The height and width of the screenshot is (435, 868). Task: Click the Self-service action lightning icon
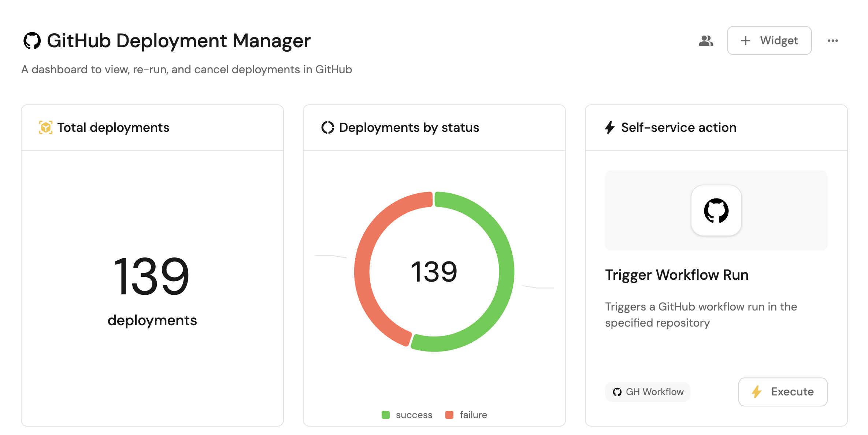610,127
